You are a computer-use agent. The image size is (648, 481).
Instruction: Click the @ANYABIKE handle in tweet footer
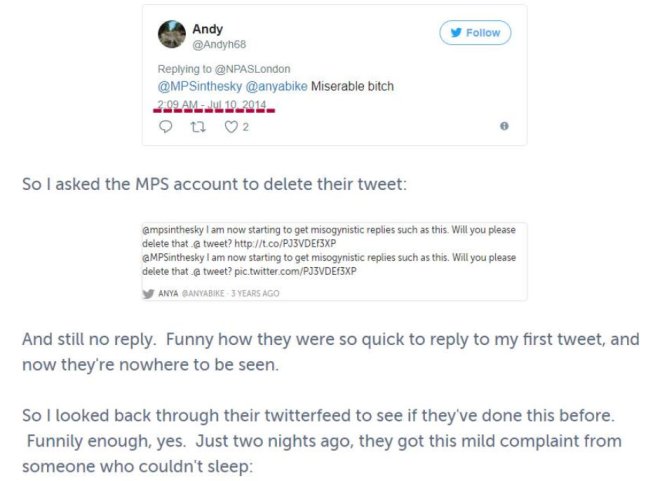[x=205, y=294]
